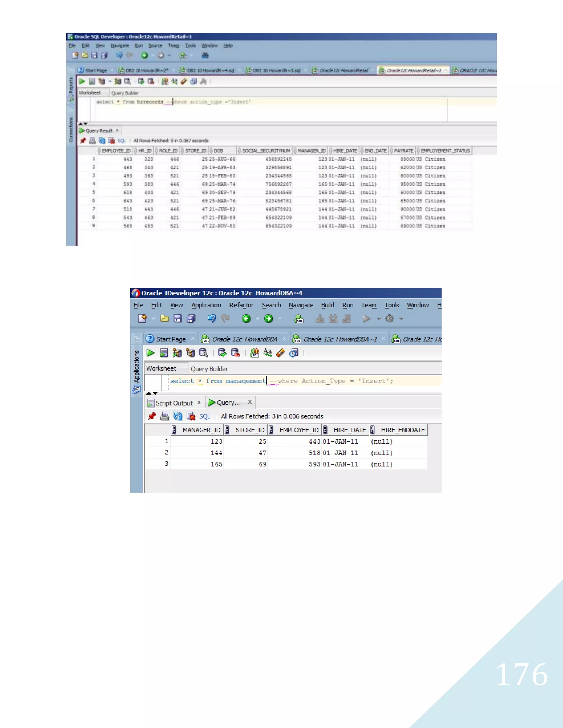This screenshot has width=563, height=728.
Task: Click Run Script icon in JDeveloper worksheet
Action: click(164, 353)
